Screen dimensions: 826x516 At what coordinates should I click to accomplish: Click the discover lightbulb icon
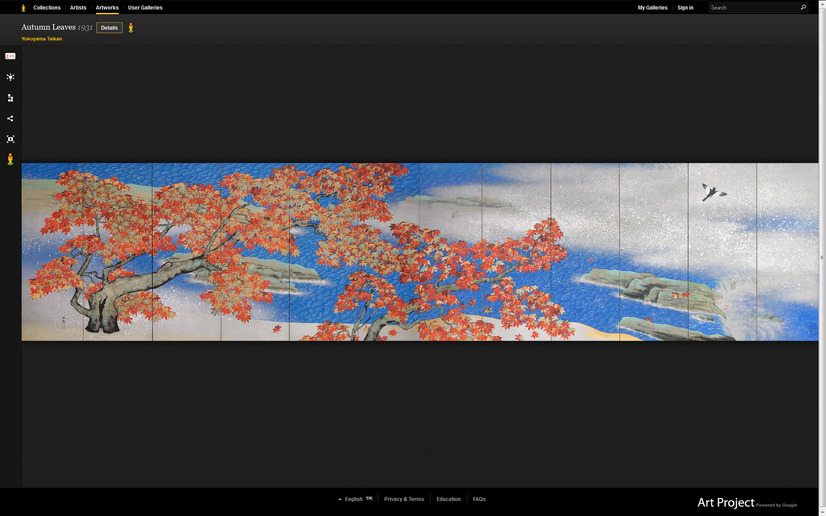(10, 77)
